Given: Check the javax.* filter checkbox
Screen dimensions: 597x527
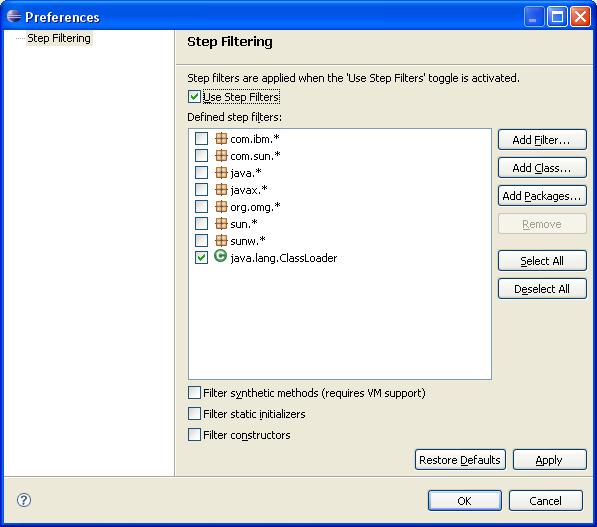Looking at the screenshot, I should pyautogui.click(x=201, y=189).
